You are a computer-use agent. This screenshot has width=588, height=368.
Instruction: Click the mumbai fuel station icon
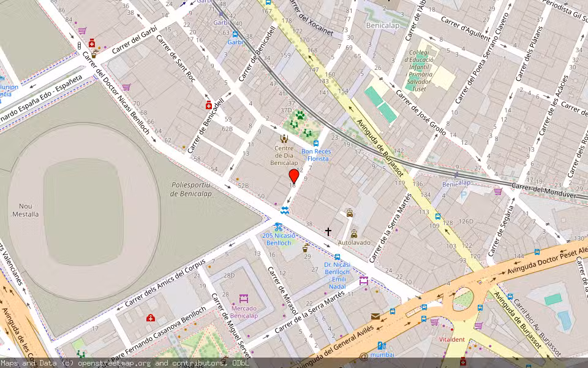click(x=382, y=345)
